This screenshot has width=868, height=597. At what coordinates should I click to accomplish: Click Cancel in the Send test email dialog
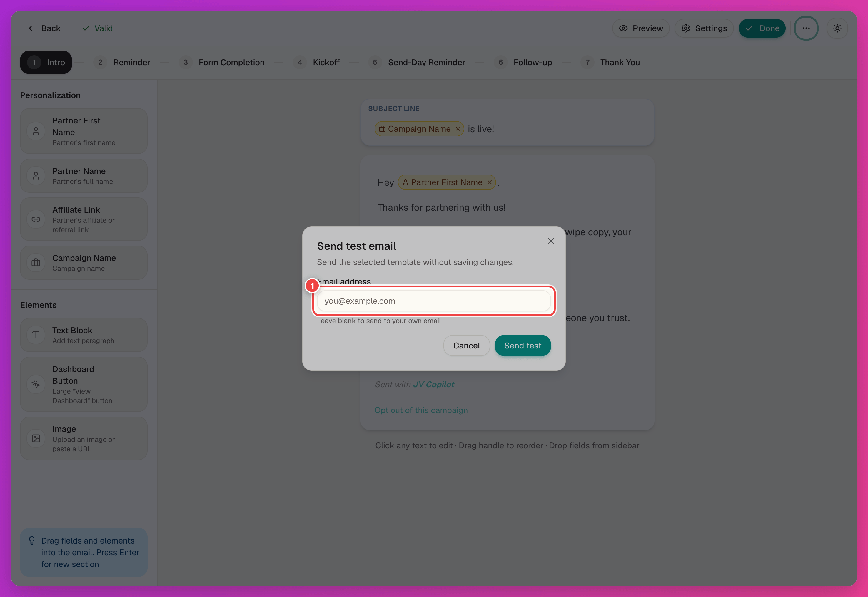[x=466, y=346]
